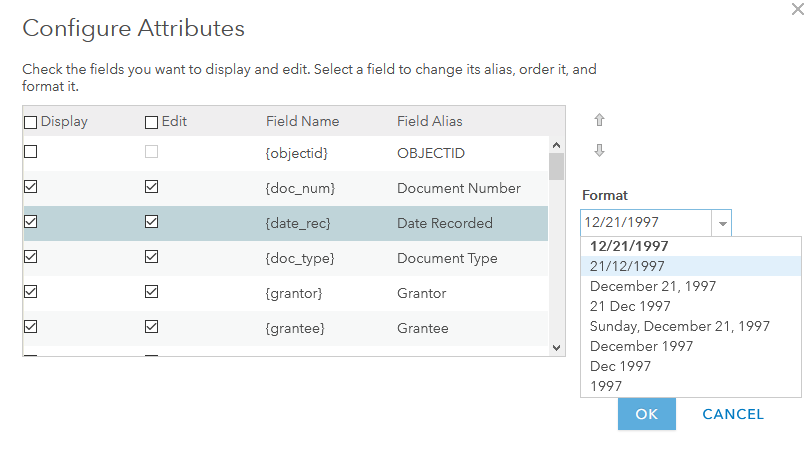The height and width of the screenshot is (459, 810).
Task: Move selected field up with arrow
Action: (x=600, y=120)
